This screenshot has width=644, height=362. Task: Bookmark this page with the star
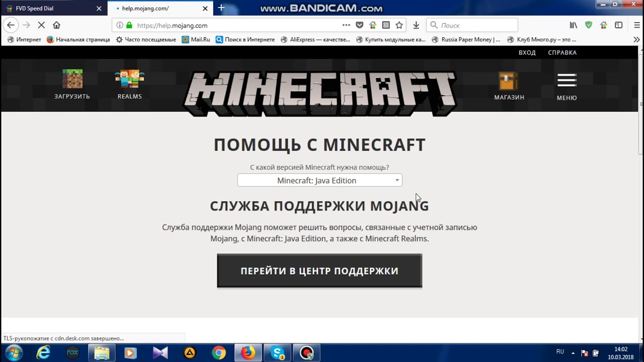(x=399, y=25)
